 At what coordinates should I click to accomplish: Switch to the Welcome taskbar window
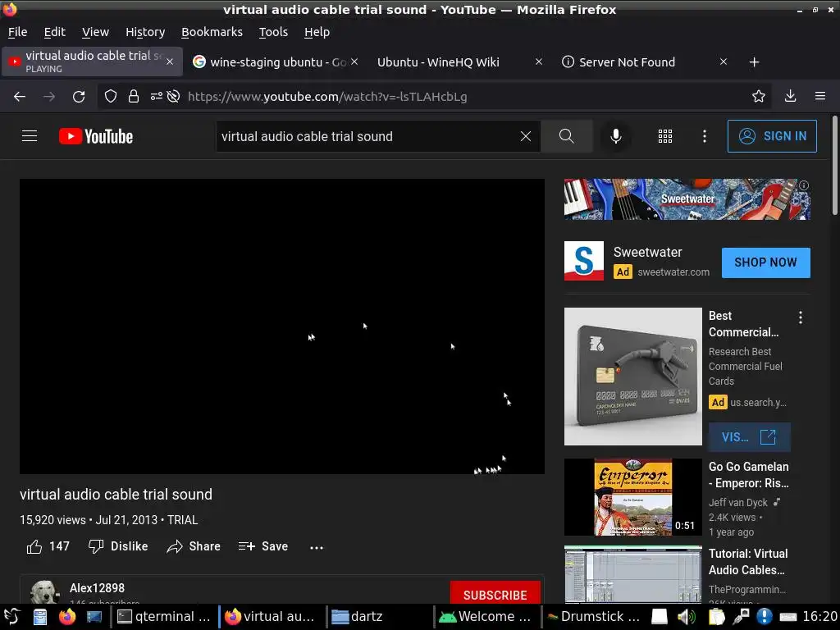(485, 617)
